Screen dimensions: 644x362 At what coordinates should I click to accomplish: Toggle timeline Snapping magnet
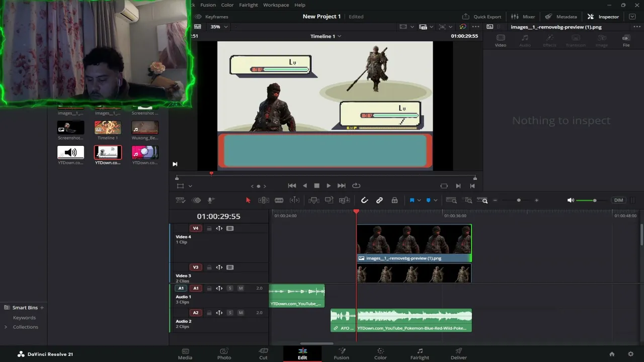pyautogui.click(x=364, y=200)
